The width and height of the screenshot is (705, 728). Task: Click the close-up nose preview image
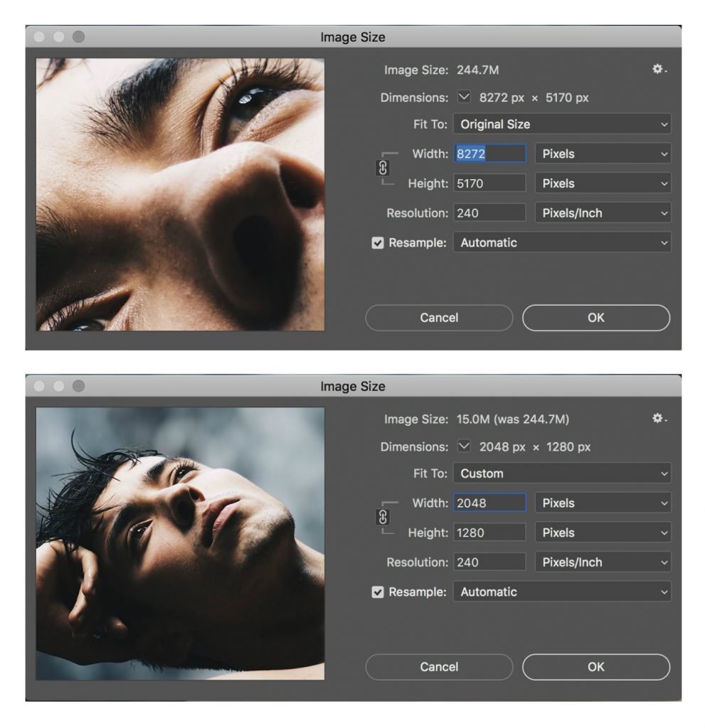tap(180, 194)
